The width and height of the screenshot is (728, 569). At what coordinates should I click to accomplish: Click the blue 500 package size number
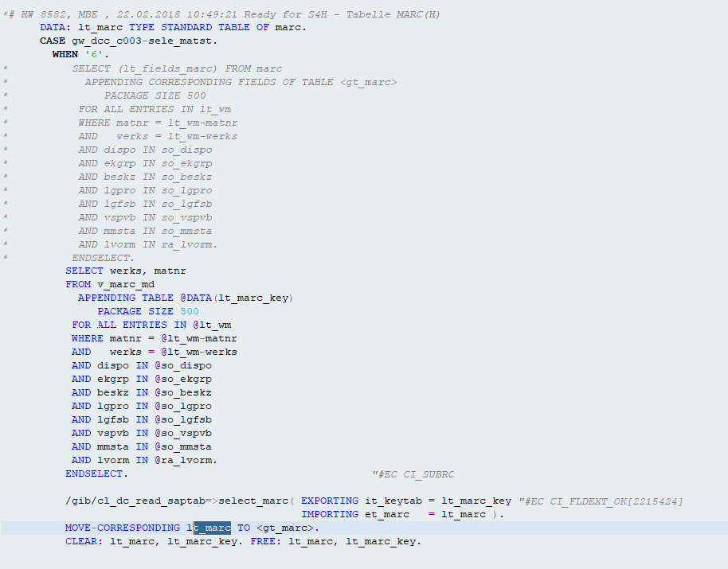tap(190, 311)
